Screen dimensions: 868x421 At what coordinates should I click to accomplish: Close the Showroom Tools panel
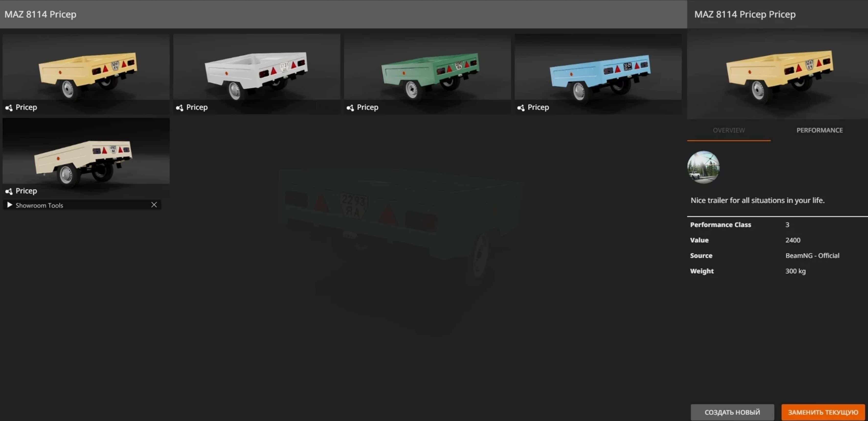click(154, 205)
